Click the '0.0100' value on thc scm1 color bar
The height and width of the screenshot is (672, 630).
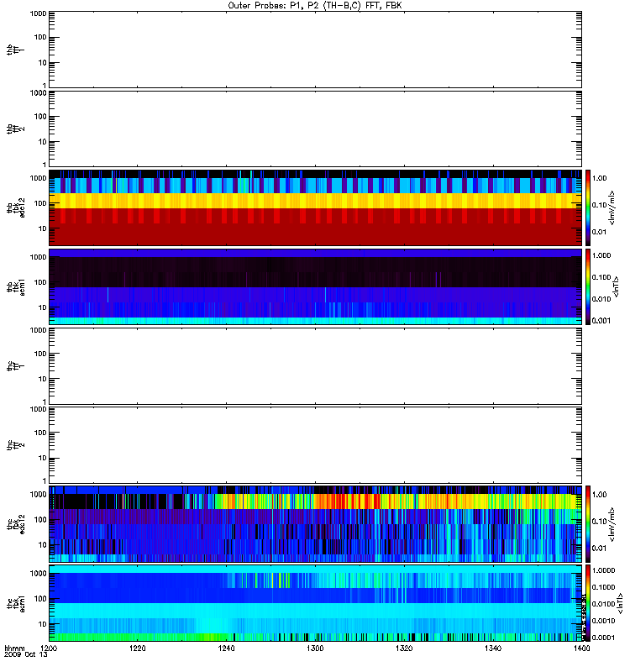pos(603,604)
